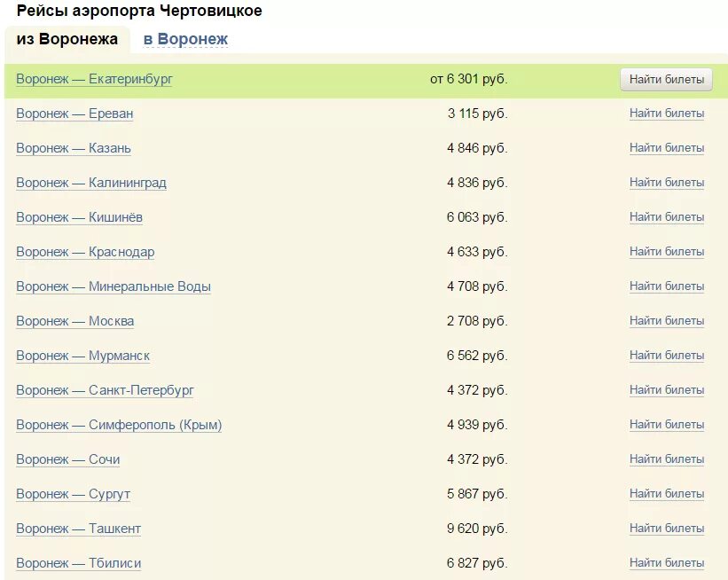Find tickets for the Сочи flight

667,459
